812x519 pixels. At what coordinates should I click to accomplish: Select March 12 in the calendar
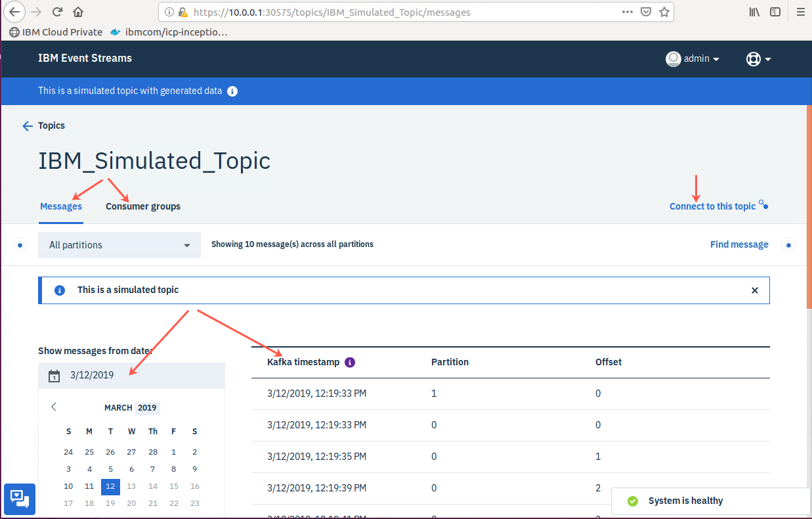(110, 486)
